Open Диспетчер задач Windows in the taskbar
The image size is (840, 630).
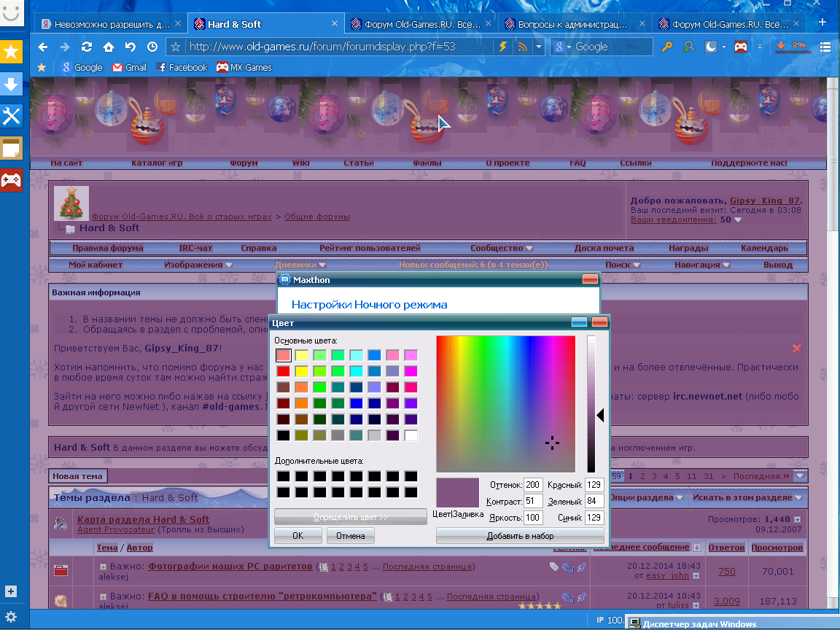point(733,623)
